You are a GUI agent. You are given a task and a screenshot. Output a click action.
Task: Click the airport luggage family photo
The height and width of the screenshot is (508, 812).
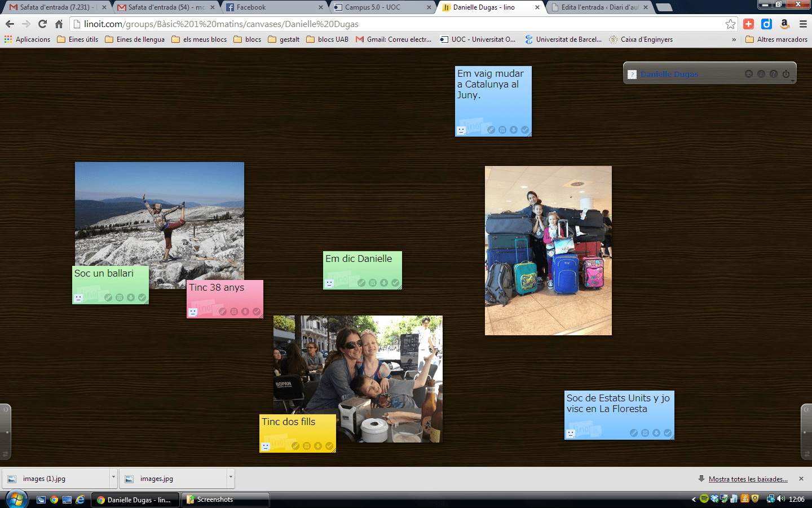click(548, 250)
